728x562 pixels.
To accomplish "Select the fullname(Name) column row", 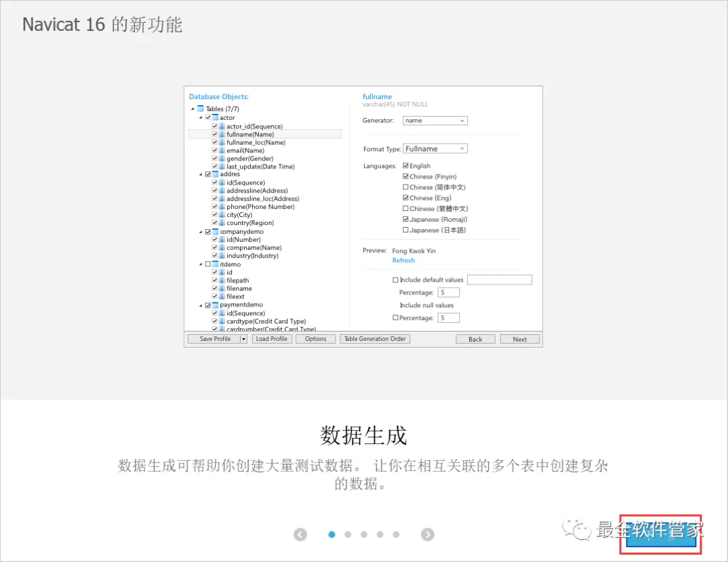I will [x=265, y=135].
